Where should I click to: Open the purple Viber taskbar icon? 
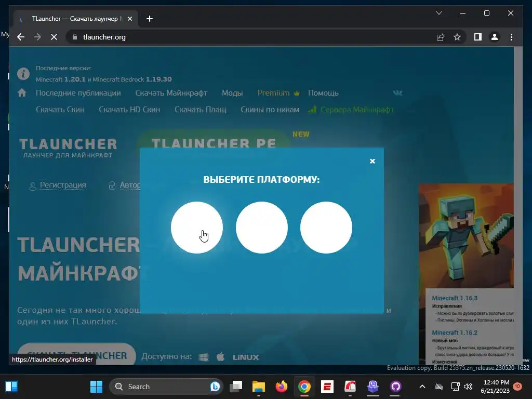373,387
